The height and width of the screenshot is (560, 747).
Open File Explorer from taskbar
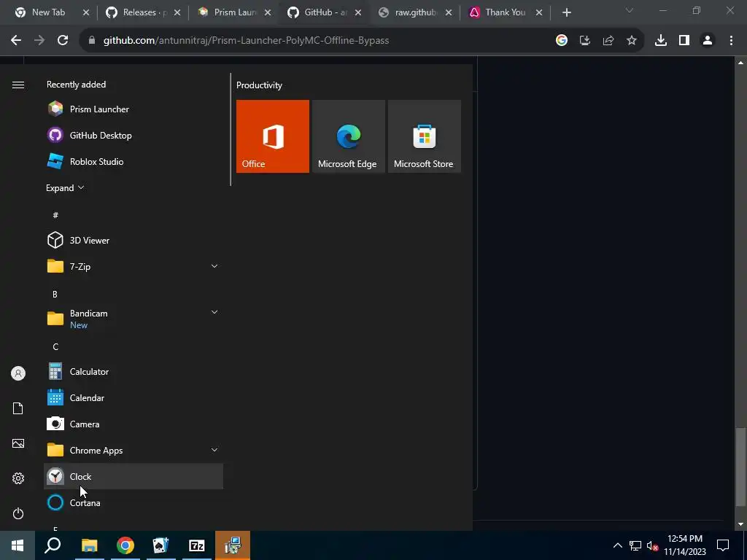(x=89, y=545)
